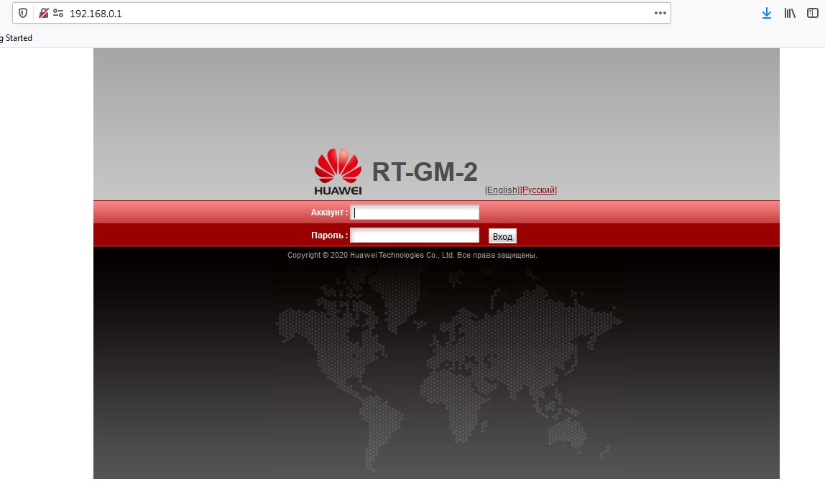Click the Huawei logo
The height and width of the screenshot is (504, 825).
click(x=338, y=172)
